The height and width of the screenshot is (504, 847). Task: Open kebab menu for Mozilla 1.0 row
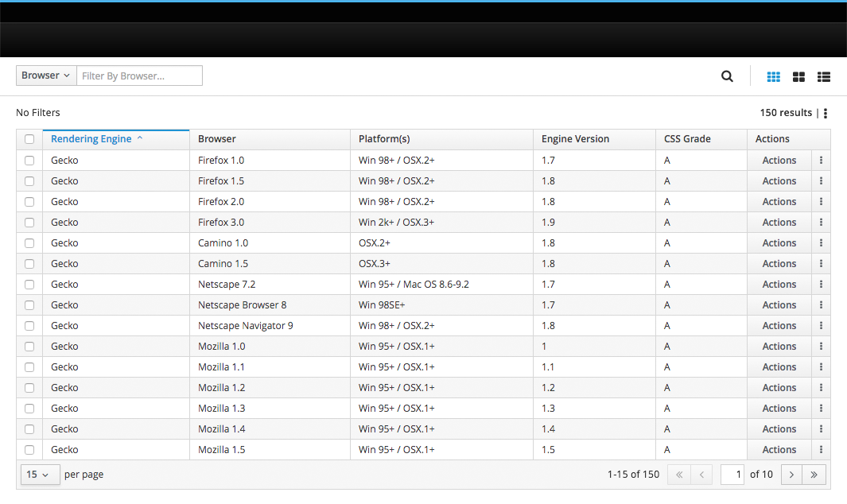point(821,347)
